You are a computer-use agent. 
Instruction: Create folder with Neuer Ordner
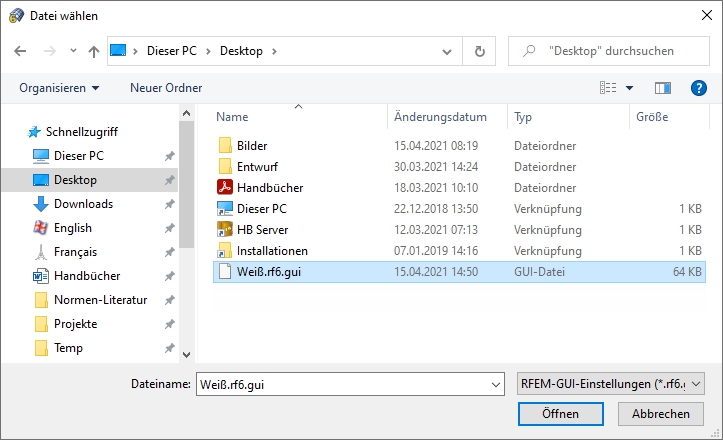166,88
